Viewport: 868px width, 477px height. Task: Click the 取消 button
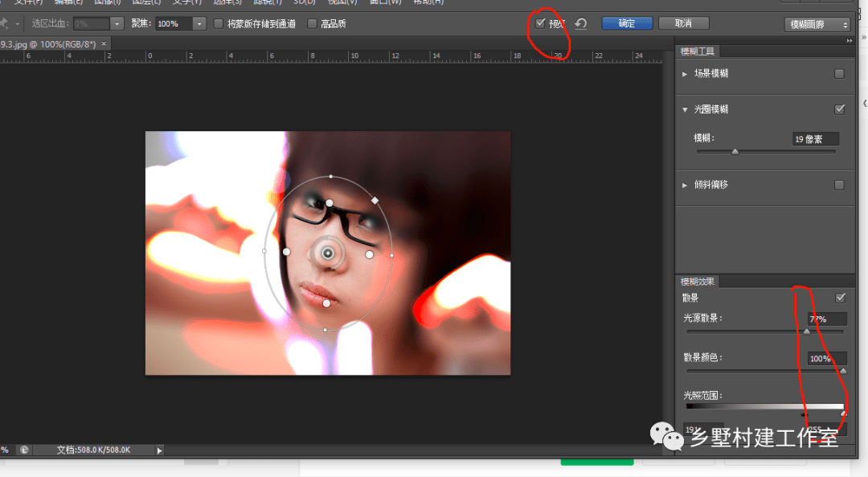tap(683, 24)
